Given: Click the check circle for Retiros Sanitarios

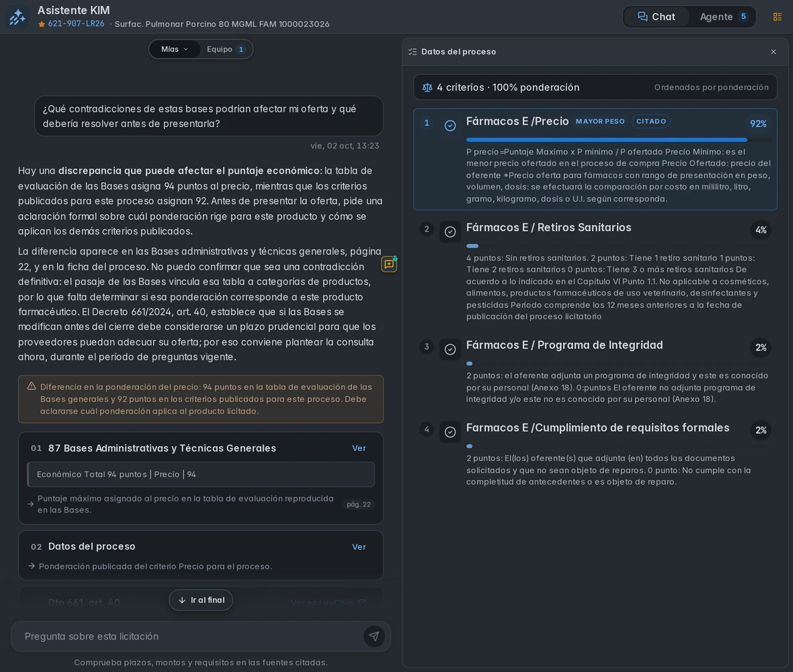Looking at the screenshot, I should point(450,232).
